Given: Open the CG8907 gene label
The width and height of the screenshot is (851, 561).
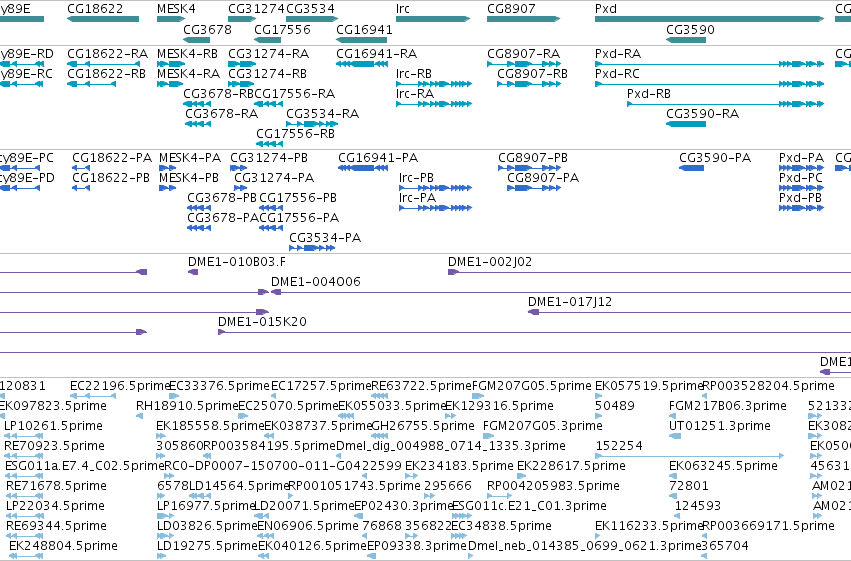Looking at the screenshot, I should pos(511,9).
